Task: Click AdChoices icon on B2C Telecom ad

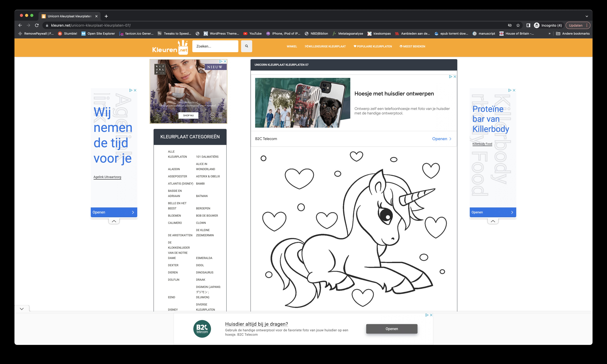Action: point(450,76)
